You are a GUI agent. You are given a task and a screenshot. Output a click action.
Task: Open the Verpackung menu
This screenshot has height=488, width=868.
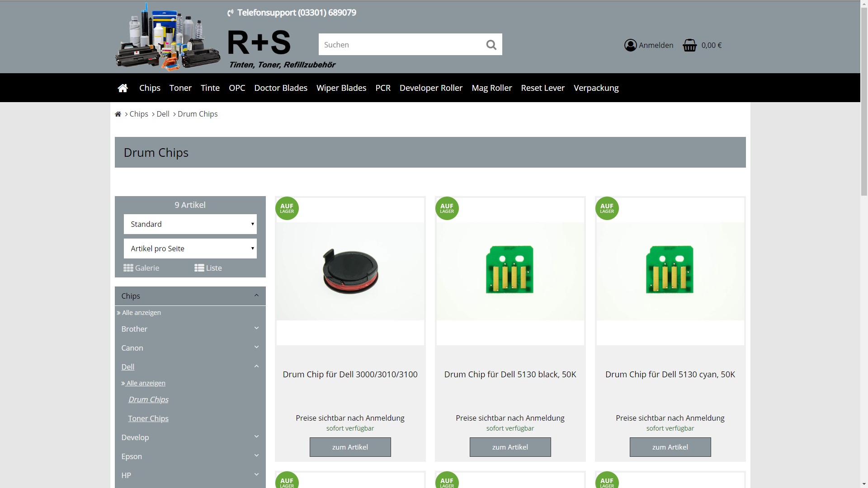point(596,88)
